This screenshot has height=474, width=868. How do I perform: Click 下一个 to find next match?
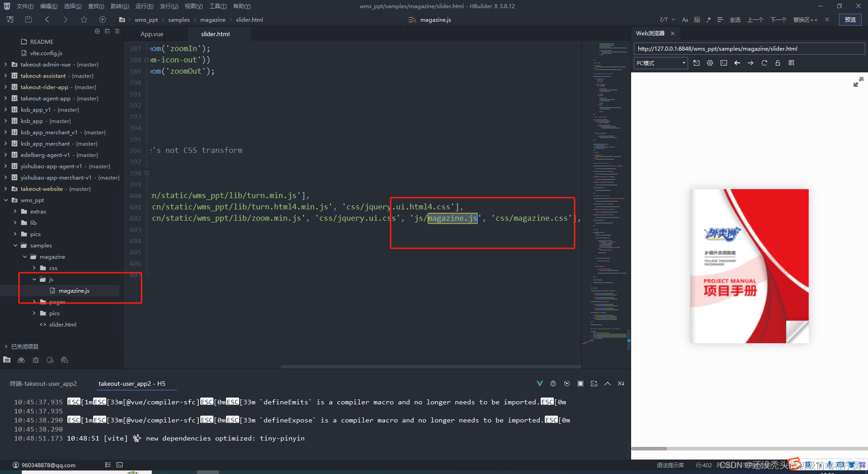click(778, 19)
